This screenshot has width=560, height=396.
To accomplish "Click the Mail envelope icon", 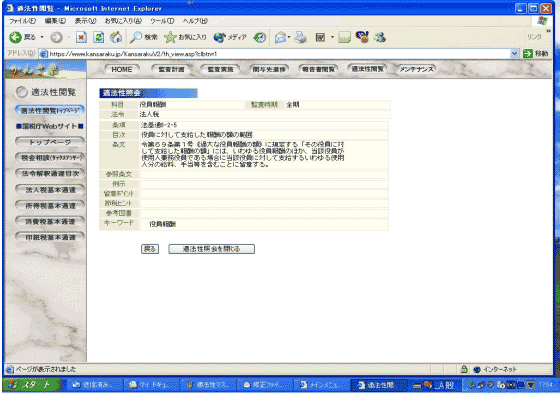I will click(280, 37).
